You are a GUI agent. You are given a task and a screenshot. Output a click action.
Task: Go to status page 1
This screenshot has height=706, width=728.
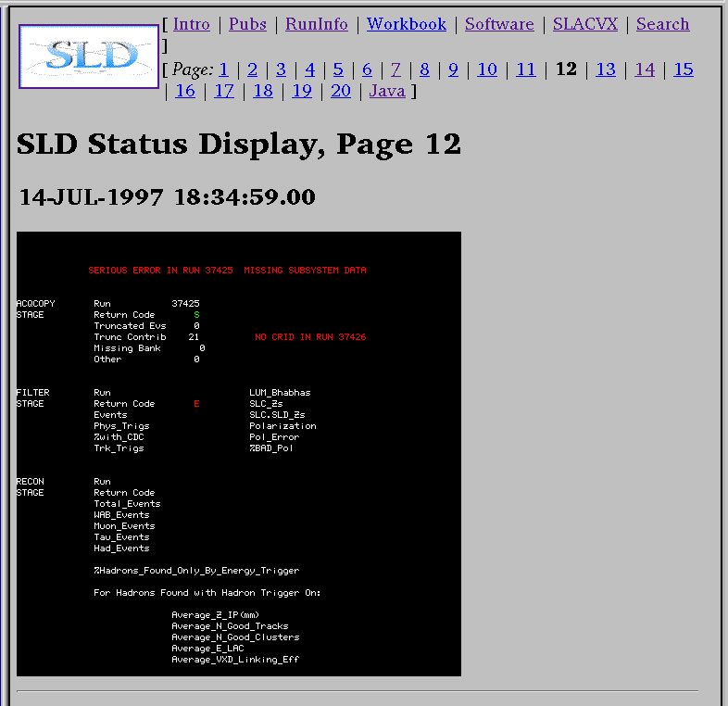point(223,69)
